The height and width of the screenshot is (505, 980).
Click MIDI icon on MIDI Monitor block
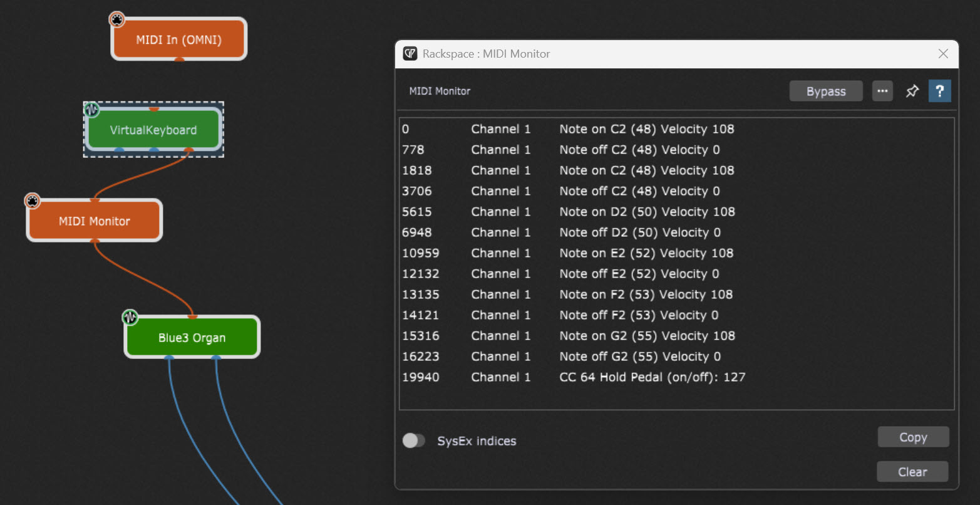tap(33, 201)
